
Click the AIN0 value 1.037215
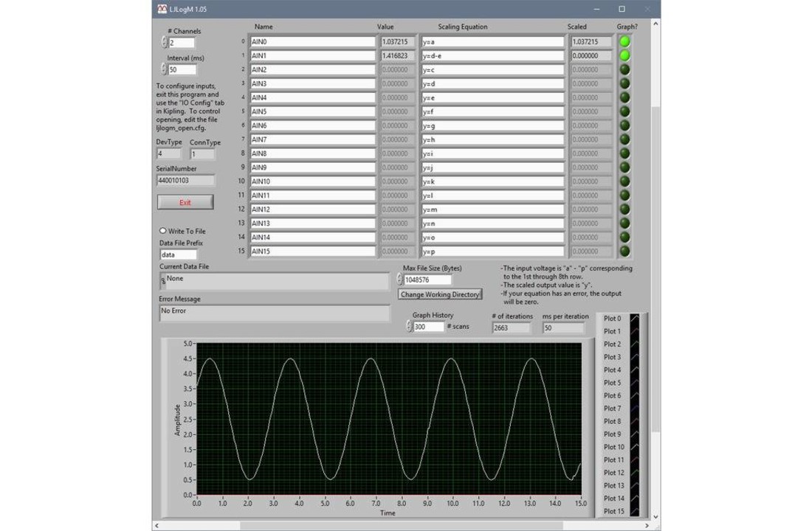point(398,41)
